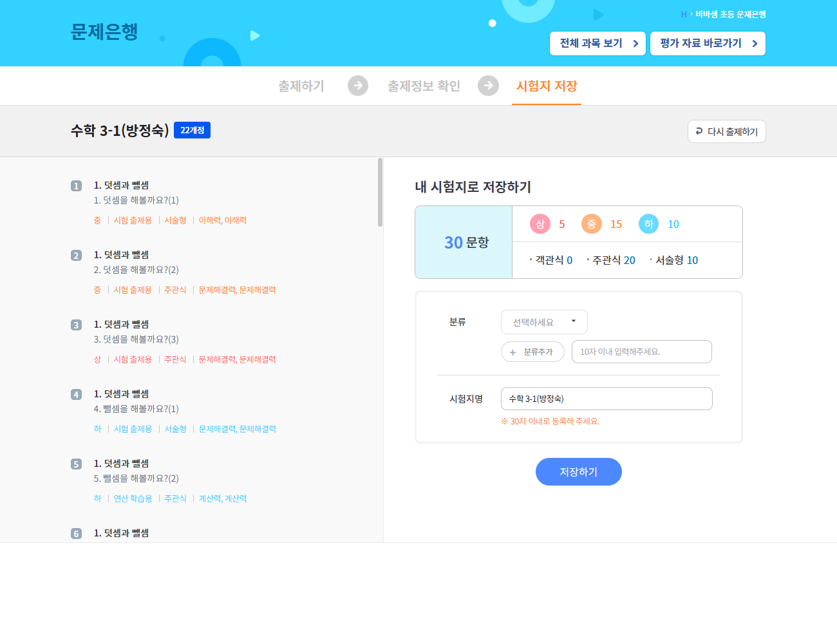837x644 pixels.
Task: Click the 문제은행 logo title
Action: [104, 32]
